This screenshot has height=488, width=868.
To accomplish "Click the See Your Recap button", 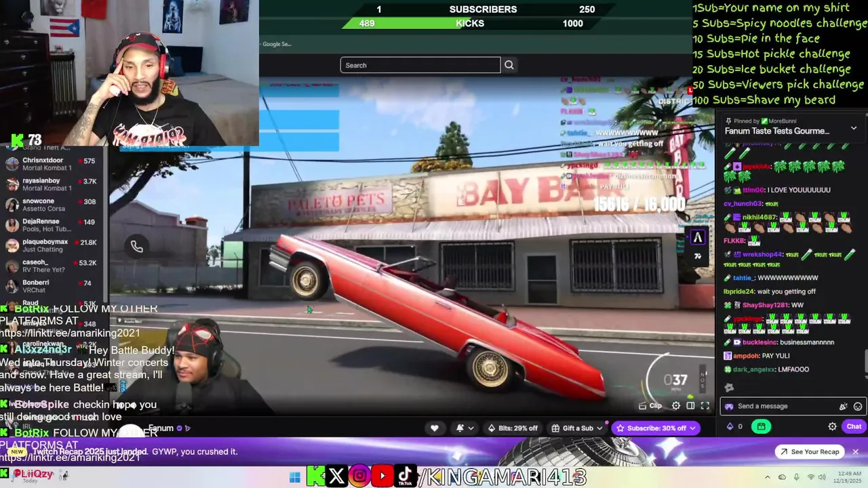I will (809, 451).
